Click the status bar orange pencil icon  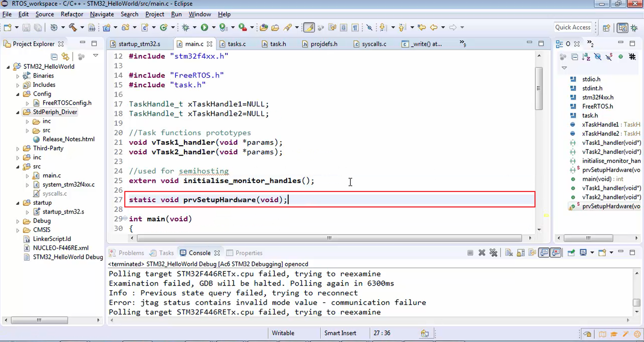(625, 334)
